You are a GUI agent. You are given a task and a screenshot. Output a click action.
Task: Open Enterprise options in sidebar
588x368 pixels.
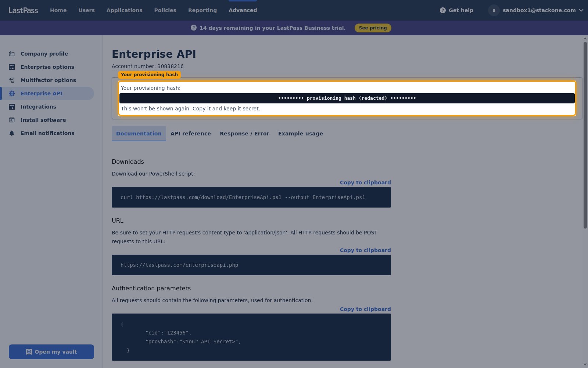point(47,67)
